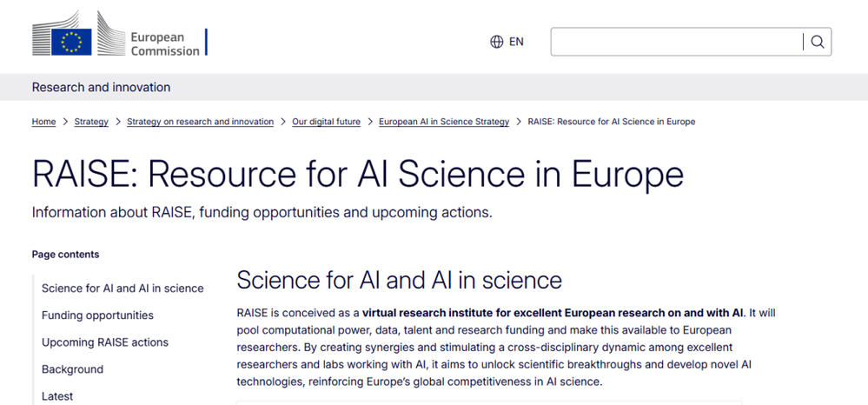Open the language selector globe icon
This screenshot has width=868, height=405.
tap(496, 42)
